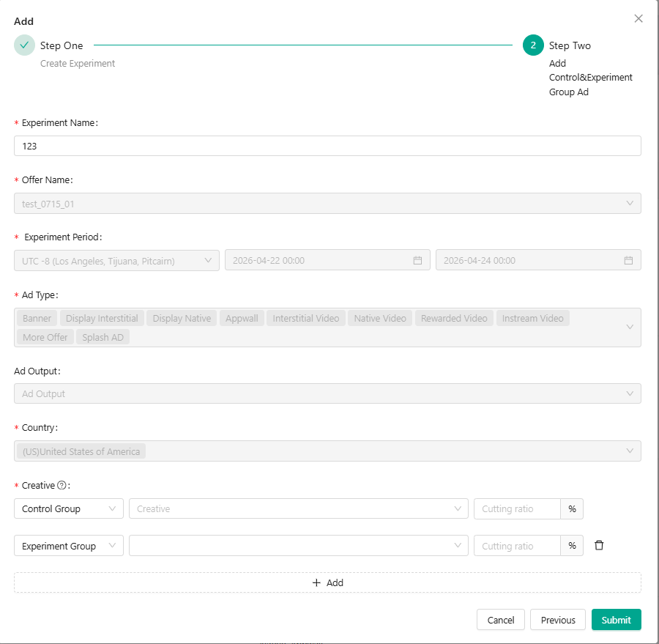Submit the experiment form

coord(616,620)
